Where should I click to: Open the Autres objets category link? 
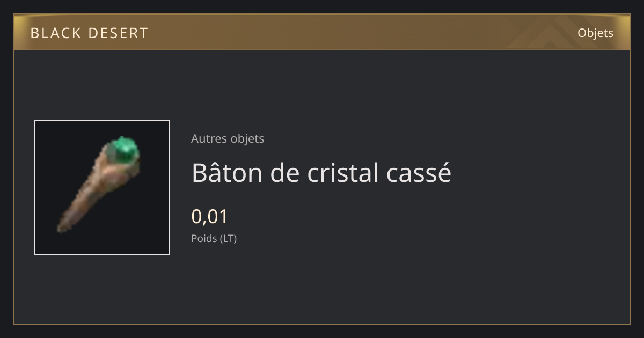[x=228, y=138]
